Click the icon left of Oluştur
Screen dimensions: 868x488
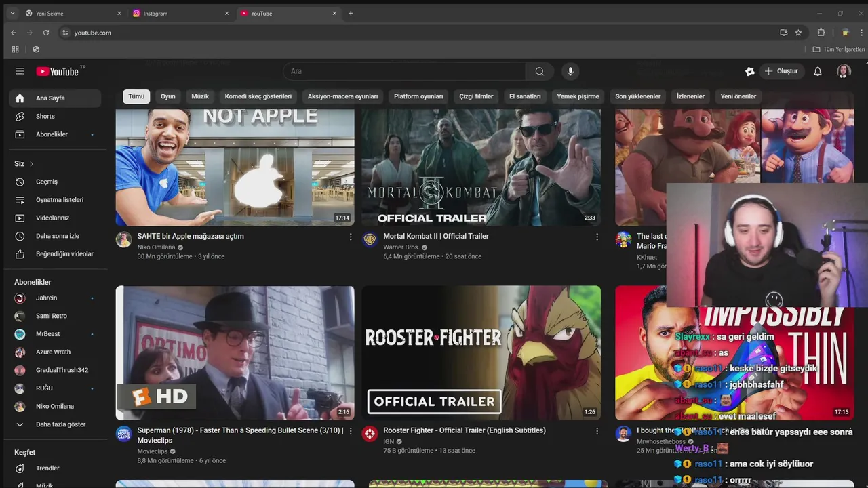(749, 71)
